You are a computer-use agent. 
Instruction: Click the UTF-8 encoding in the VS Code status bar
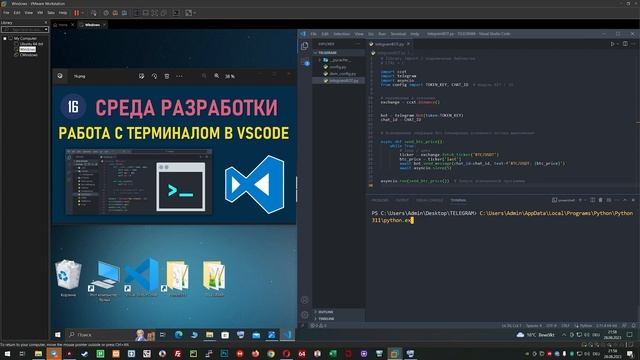pos(551,326)
